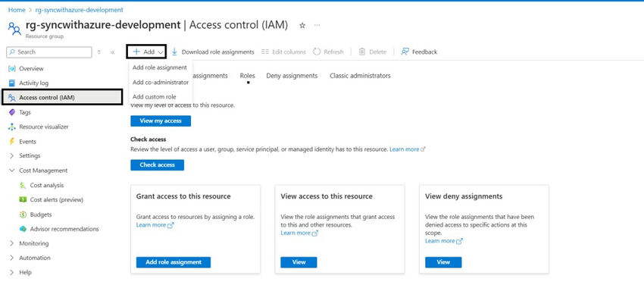Click the Activity log icon
The width and height of the screenshot is (644, 285).
tap(12, 83)
